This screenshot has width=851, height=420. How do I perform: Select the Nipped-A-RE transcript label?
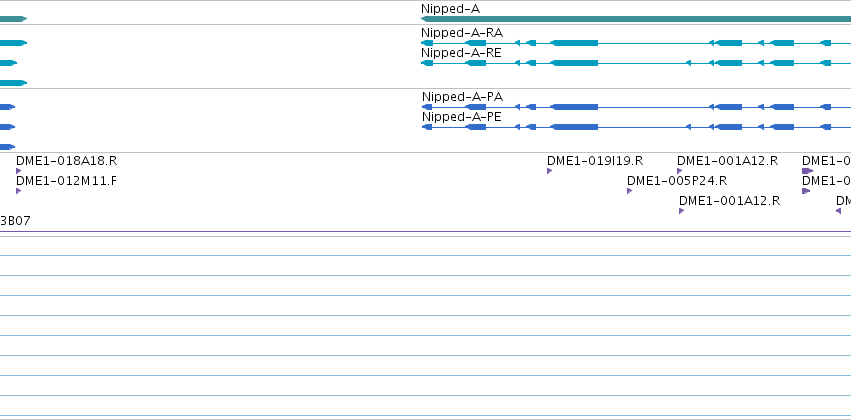tap(461, 53)
